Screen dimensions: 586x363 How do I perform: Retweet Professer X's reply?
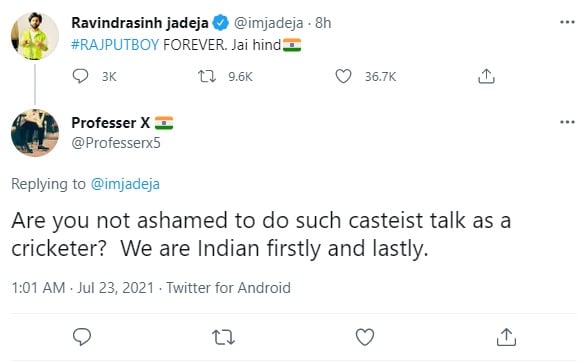223,337
